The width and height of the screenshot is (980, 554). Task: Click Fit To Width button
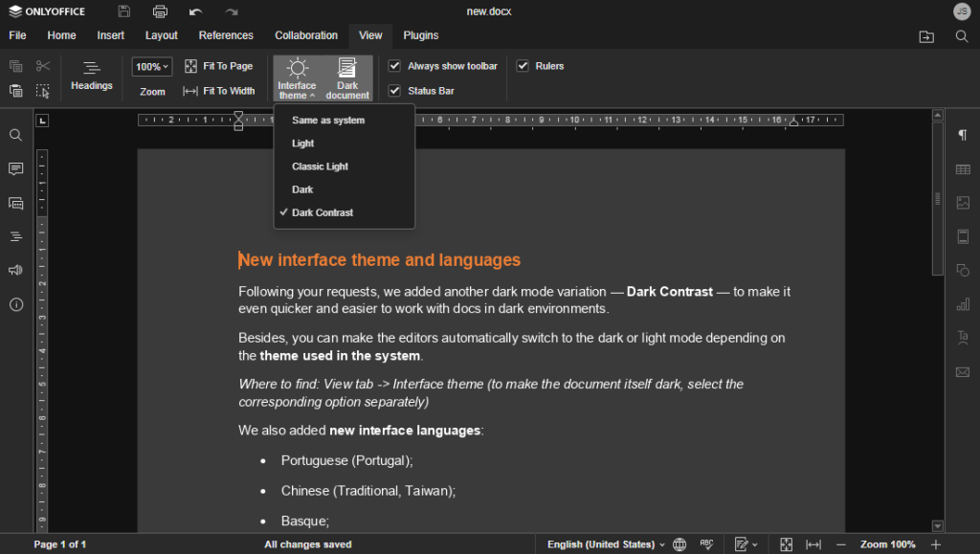pos(219,91)
